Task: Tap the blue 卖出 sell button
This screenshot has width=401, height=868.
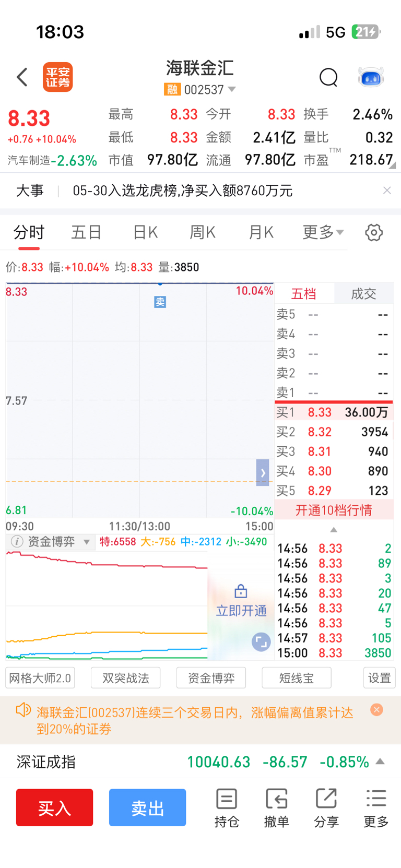Action: [148, 807]
